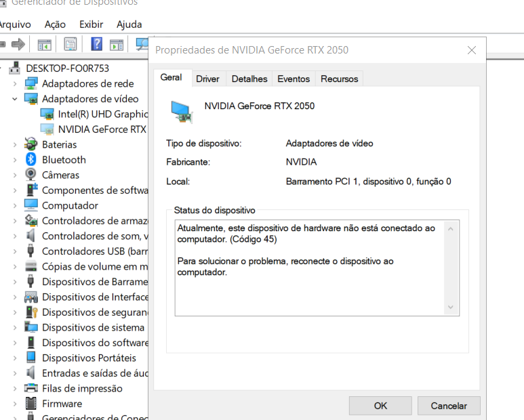Expand the Câmeras node
This screenshot has height=420, width=524.
click(x=15, y=175)
